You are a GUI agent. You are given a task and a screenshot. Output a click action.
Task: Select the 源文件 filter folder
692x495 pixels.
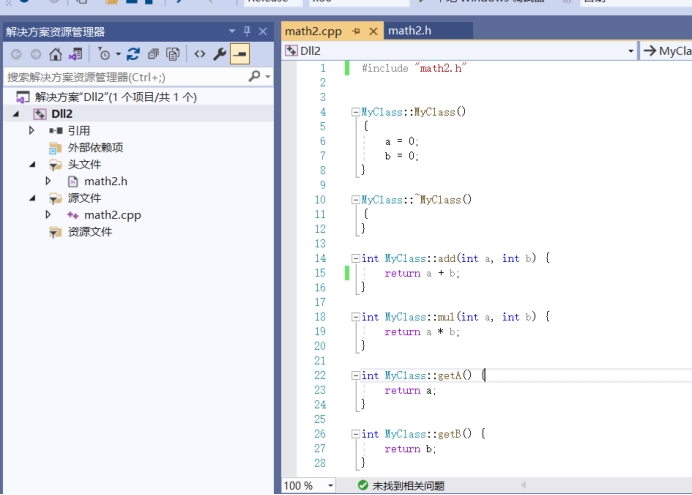(84, 198)
